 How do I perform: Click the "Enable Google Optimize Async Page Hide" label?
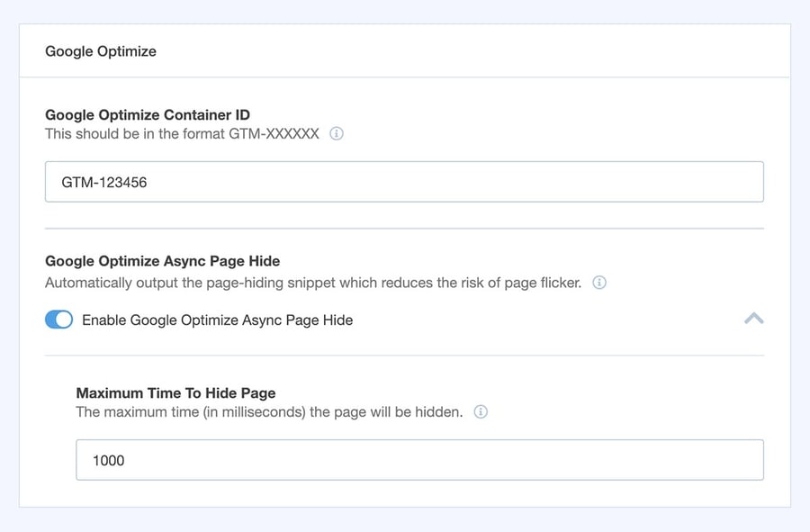click(x=217, y=320)
